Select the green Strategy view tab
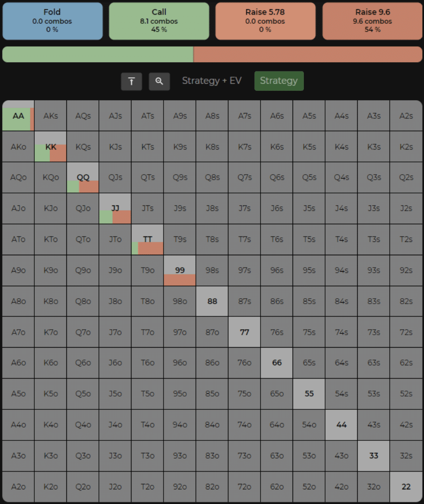Image resolution: width=424 pixels, height=504 pixels. point(279,81)
